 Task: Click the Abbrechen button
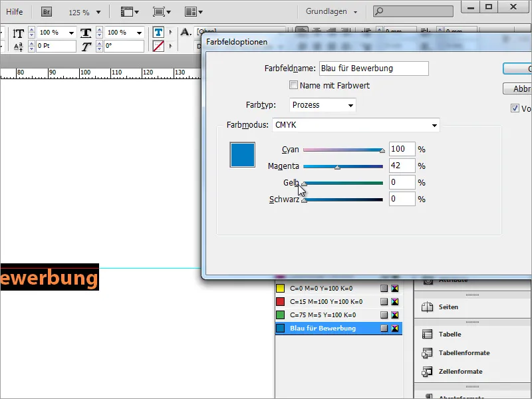517,88
